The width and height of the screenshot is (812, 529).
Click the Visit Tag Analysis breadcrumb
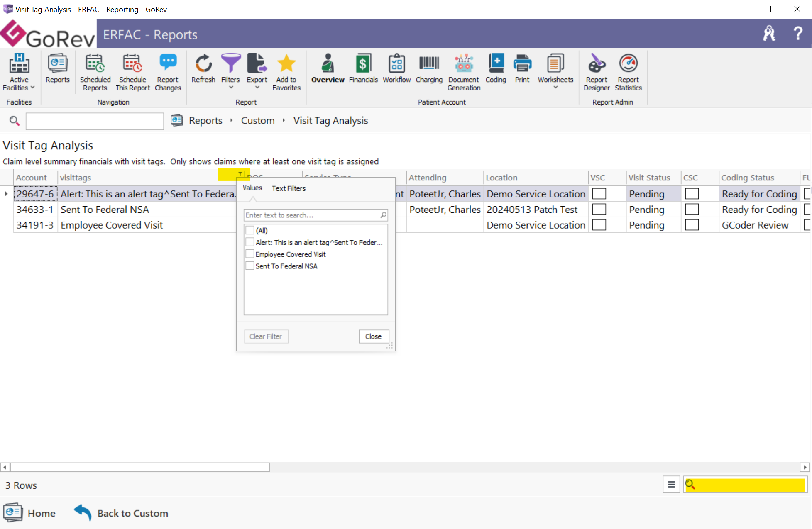pyautogui.click(x=330, y=121)
